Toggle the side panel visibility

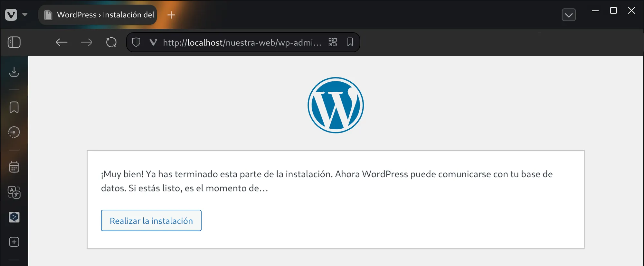(14, 42)
